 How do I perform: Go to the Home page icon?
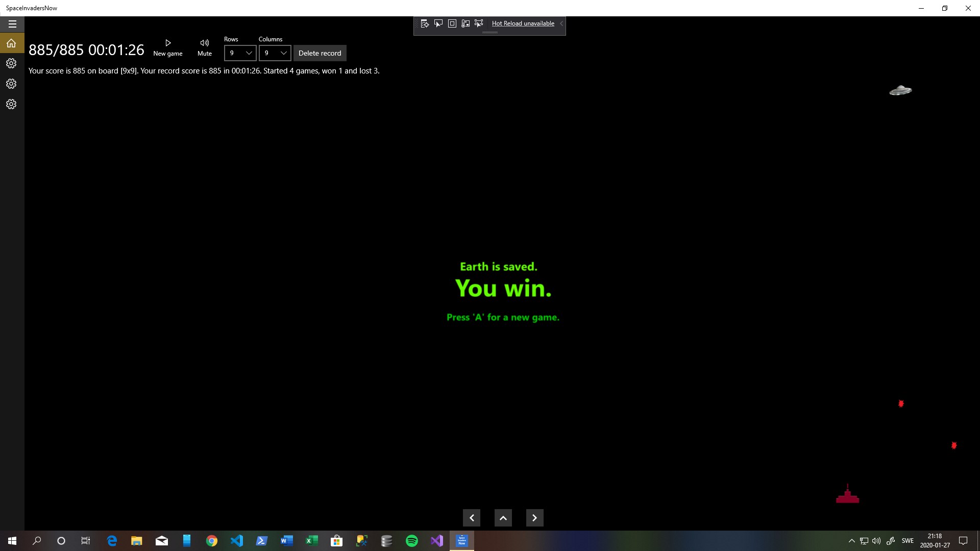(x=11, y=43)
